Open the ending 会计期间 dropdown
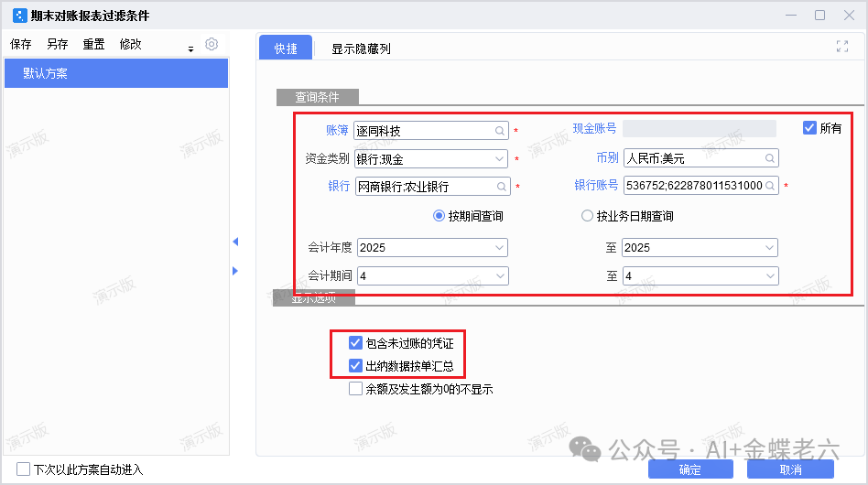 [x=770, y=275]
